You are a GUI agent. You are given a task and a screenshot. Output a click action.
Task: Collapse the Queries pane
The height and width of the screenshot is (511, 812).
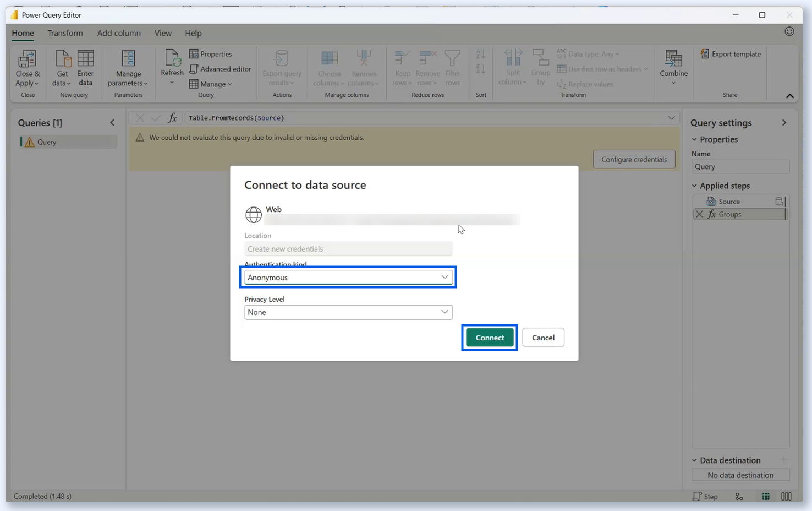click(112, 123)
